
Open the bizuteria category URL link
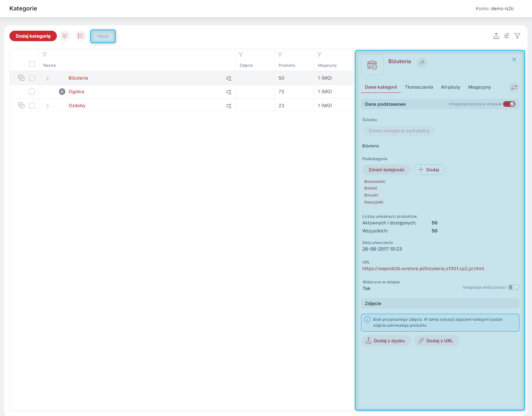coord(423,269)
